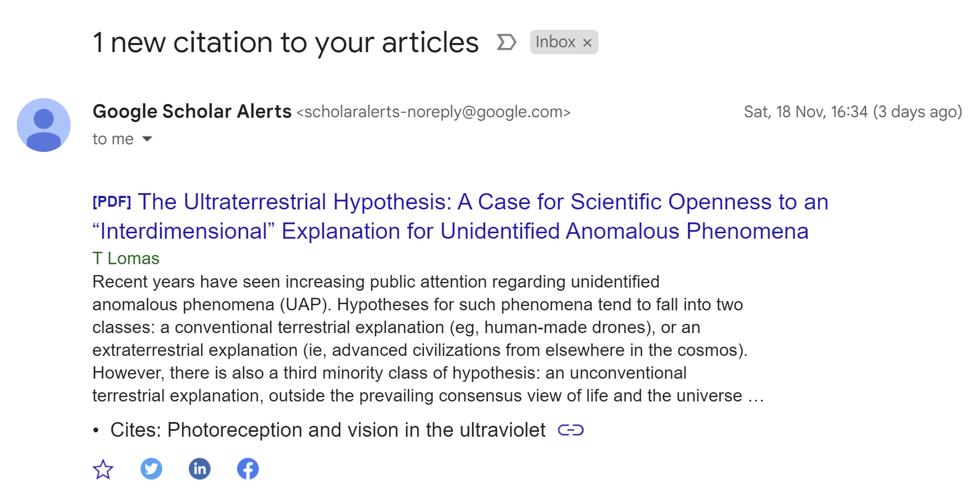
Task: Open the Ultraterrestrial Hypothesis article link
Action: (x=460, y=216)
